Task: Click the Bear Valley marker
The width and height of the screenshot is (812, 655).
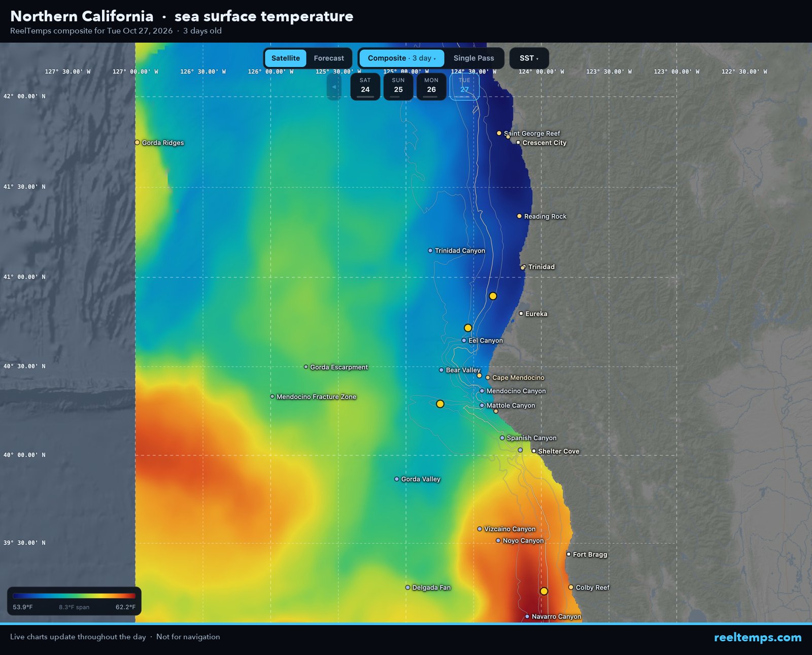Action: pos(442,370)
